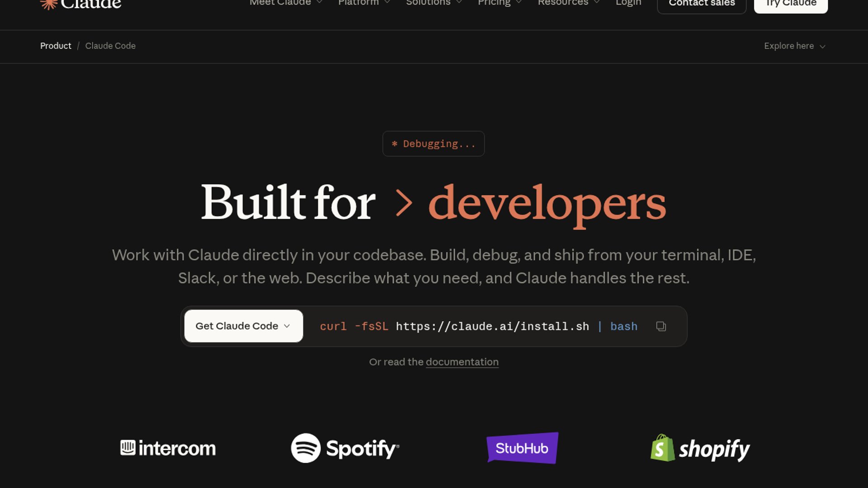
Task: Click the Contact sales button
Action: click(701, 3)
